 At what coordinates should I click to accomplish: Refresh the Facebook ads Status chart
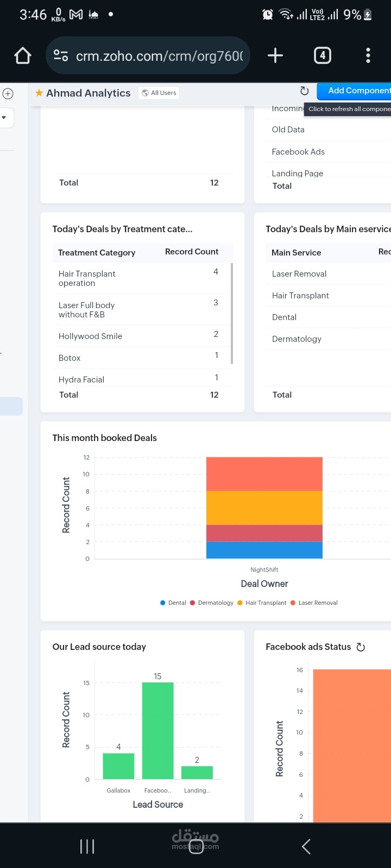(361, 647)
